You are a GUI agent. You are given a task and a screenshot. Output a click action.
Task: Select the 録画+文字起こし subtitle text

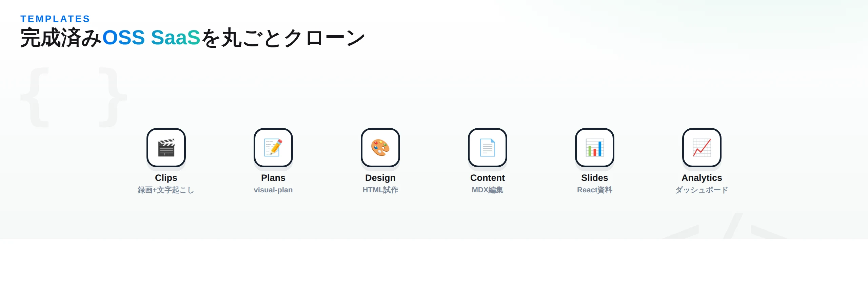click(166, 190)
